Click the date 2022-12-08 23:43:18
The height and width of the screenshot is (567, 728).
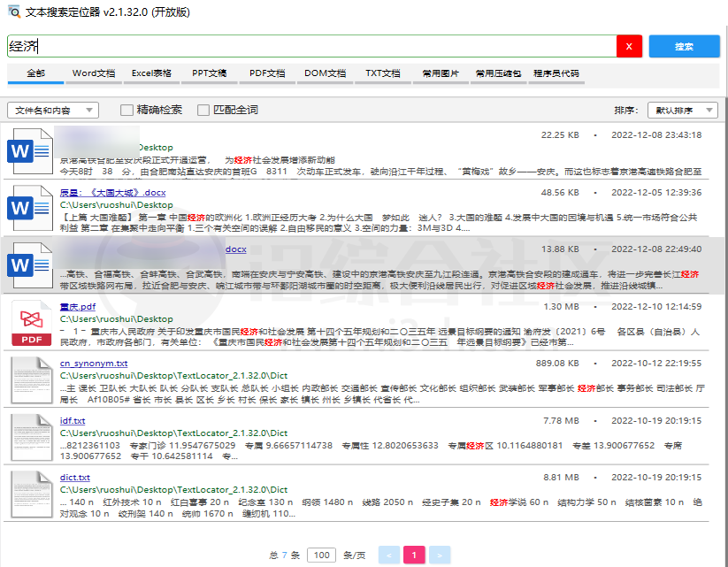(x=656, y=135)
